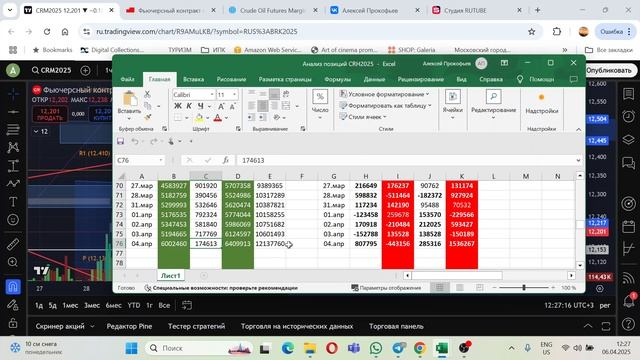Click the Надстройки add-ins button
640x360 pixels.
[x=541, y=103]
